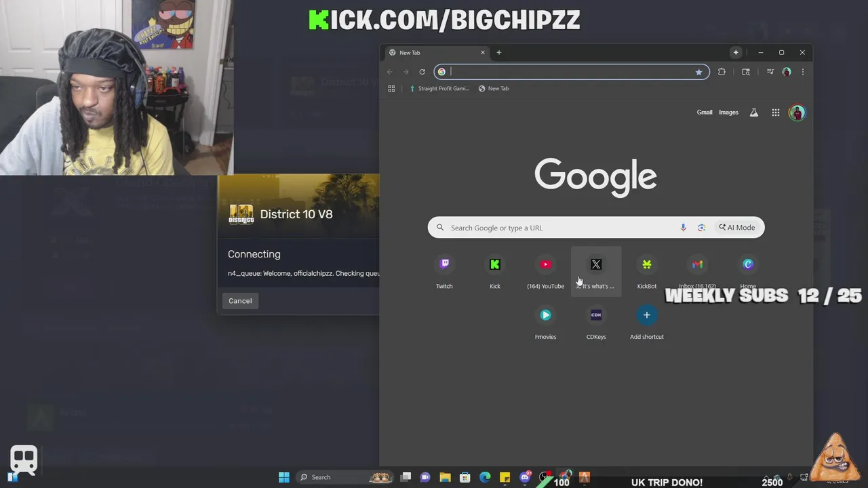The height and width of the screenshot is (488, 868).
Task: Cancel the District 10 V8 connection
Action: (x=240, y=301)
